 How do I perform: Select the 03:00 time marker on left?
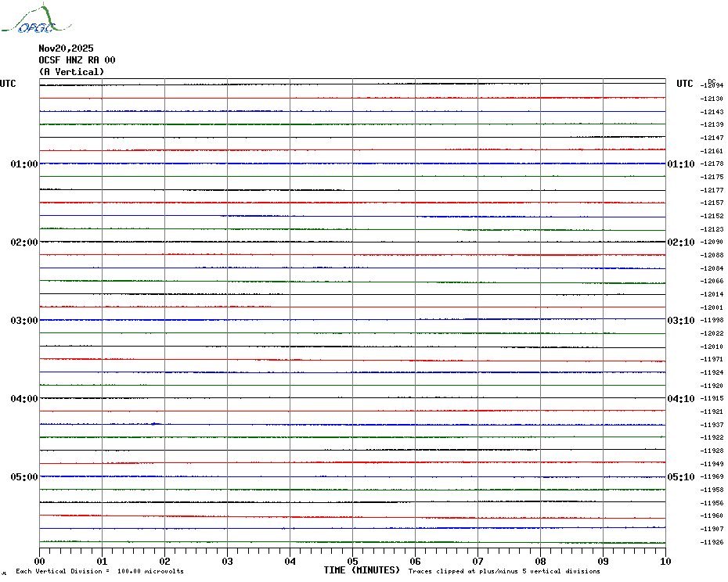[x=24, y=321]
